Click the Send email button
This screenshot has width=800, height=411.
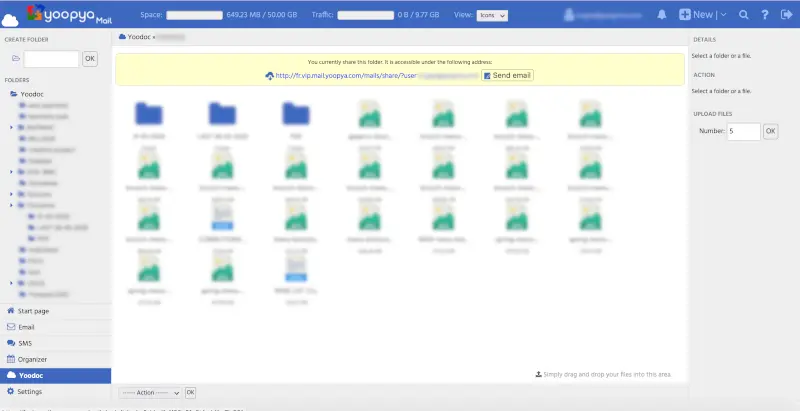pyautogui.click(x=508, y=75)
